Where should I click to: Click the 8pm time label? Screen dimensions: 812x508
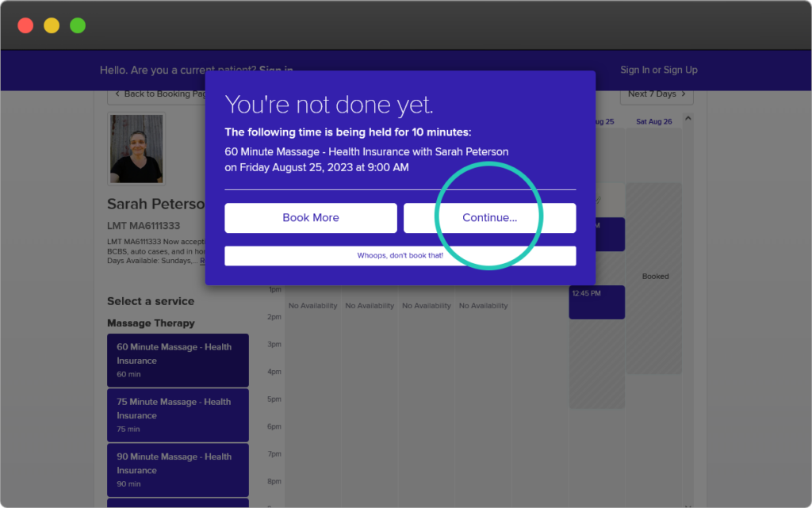tap(274, 481)
